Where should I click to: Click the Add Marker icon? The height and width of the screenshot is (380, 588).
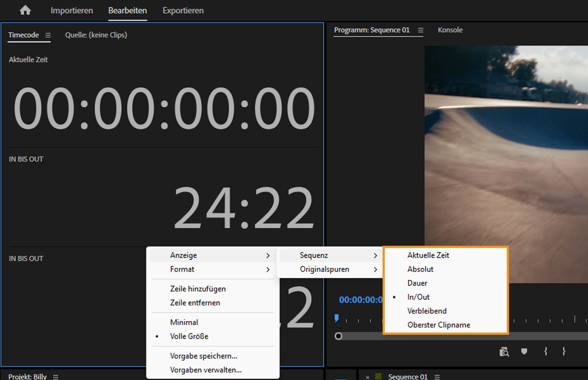click(524, 351)
